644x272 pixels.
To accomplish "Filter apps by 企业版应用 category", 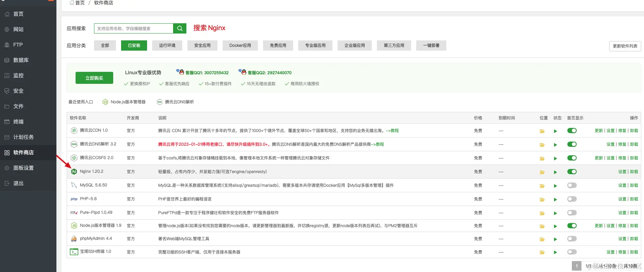I will click(x=355, y=46).
